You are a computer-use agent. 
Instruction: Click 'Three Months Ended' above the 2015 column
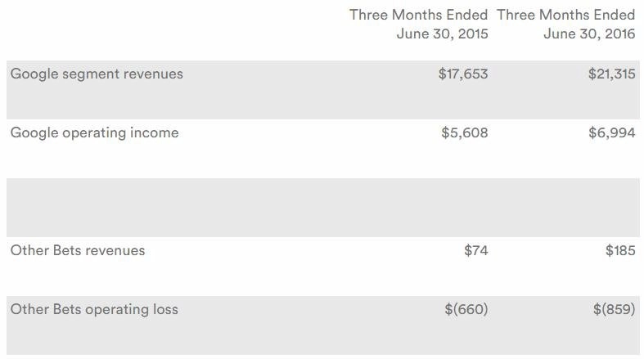point(418,15)
